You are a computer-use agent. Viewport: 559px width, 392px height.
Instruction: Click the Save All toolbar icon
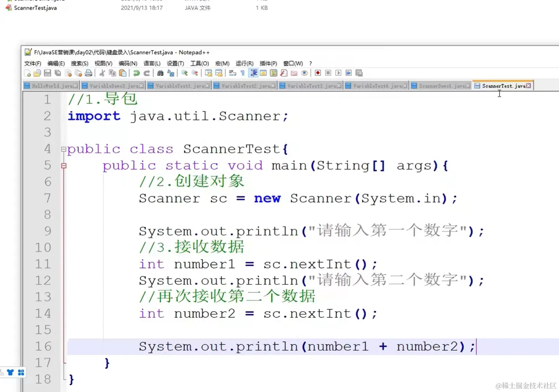pos(58,73)
